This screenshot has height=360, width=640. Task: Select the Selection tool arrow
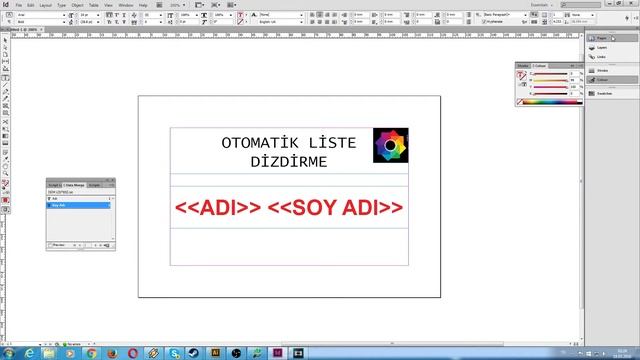(x=5, y=40)
